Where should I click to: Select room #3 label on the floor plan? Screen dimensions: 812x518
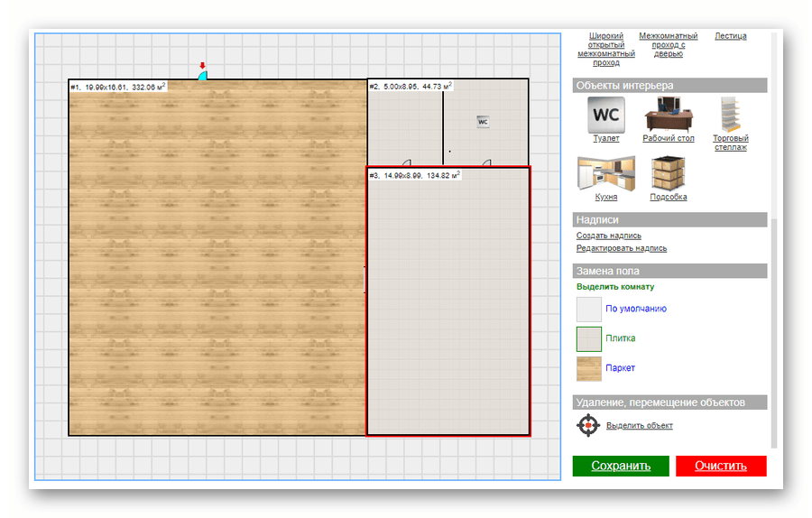[x=414, y=175]
